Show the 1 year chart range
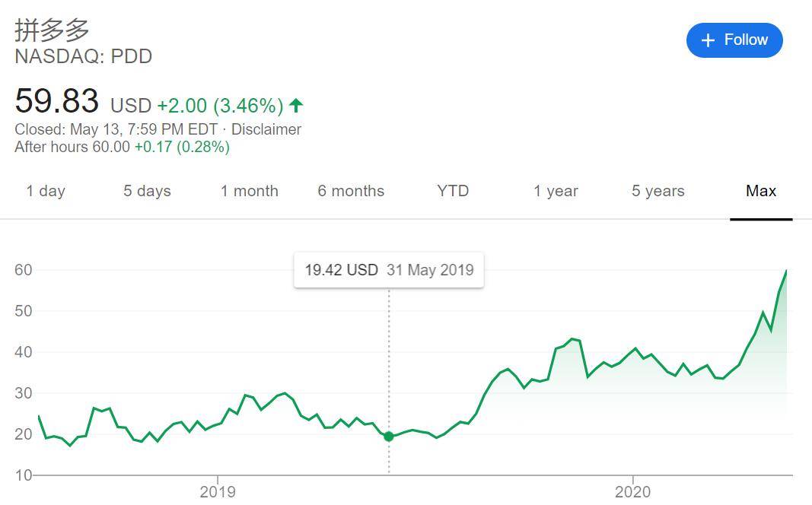This screenshot has width=812, height=505. click(556, 191)
